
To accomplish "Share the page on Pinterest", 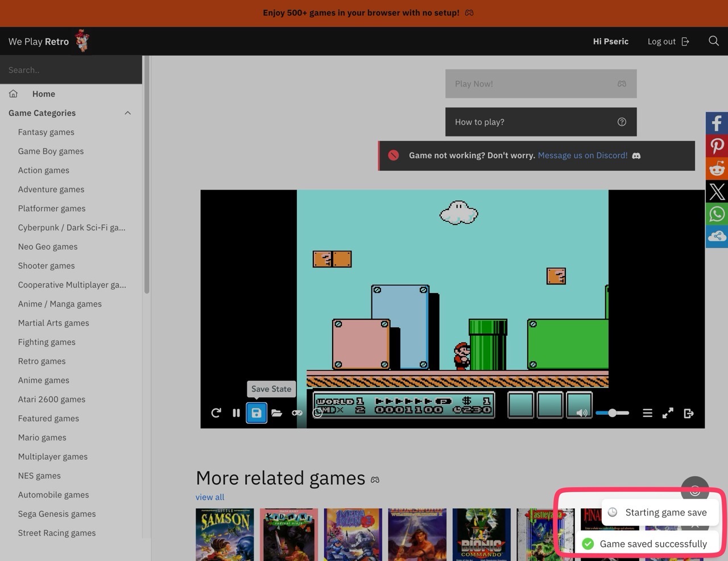I will 717,146.
